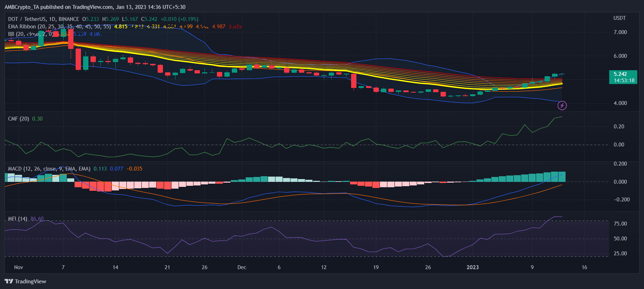
Task: Click the TradingView text at bottom left
Action: 31,281
